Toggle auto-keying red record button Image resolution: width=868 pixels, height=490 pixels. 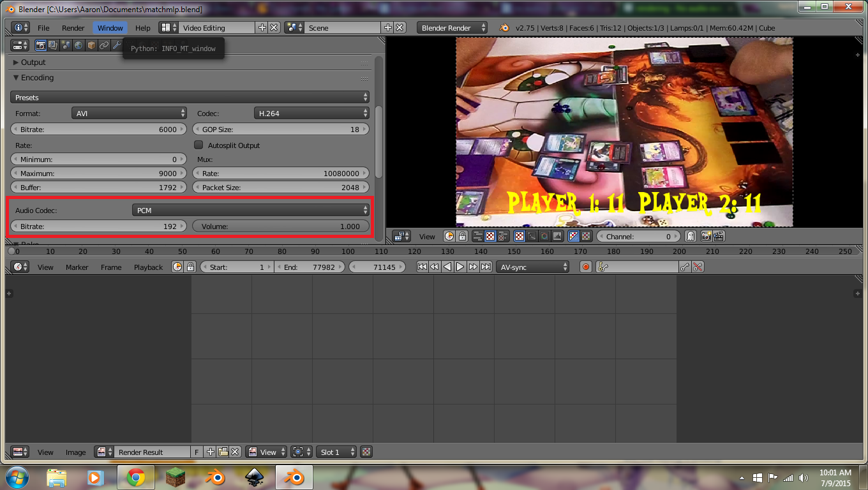(x=586, y=267)
